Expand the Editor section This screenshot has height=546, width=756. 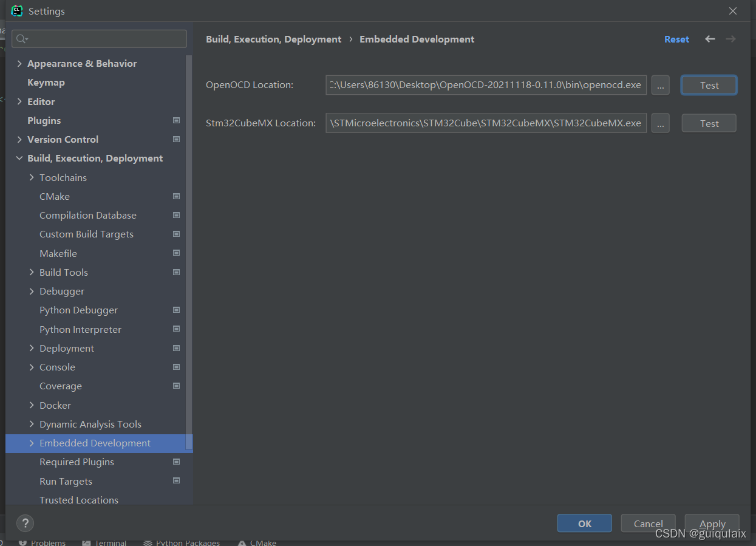click(x=19, y=101)
